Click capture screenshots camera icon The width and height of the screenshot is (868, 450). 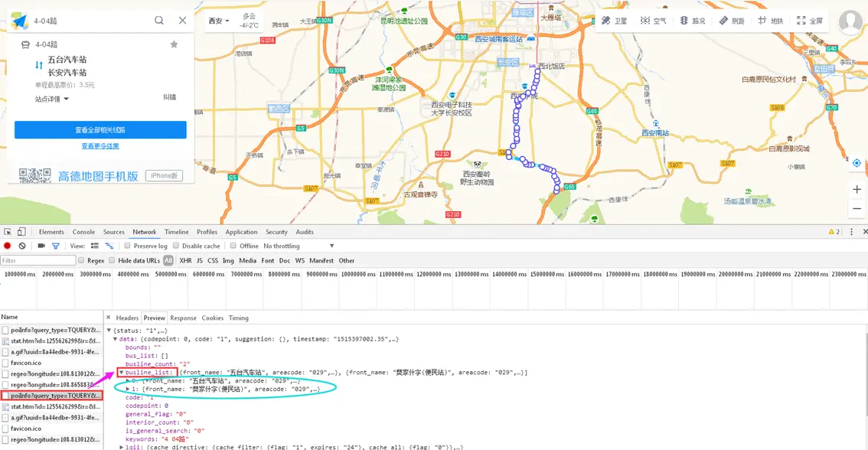point(41,246)
